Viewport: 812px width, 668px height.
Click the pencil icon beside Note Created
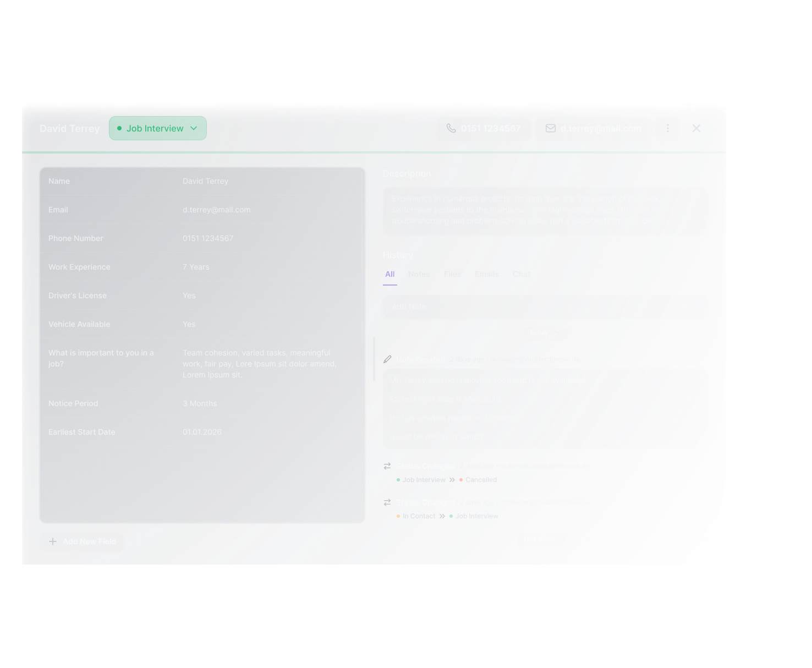pyautogui.click(x=387, y=359)
